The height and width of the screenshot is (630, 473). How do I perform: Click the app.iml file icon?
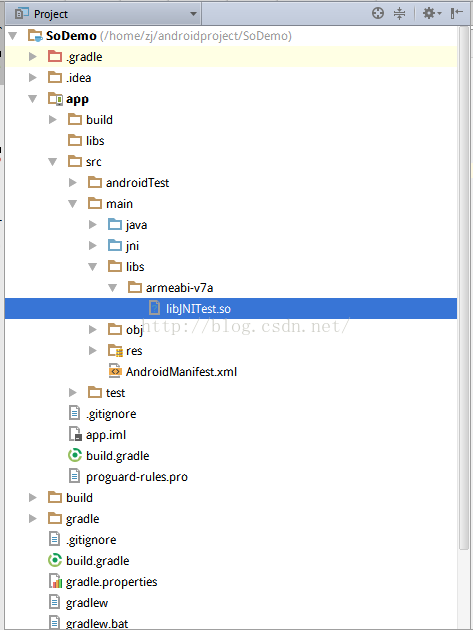[x=75, y=434]
